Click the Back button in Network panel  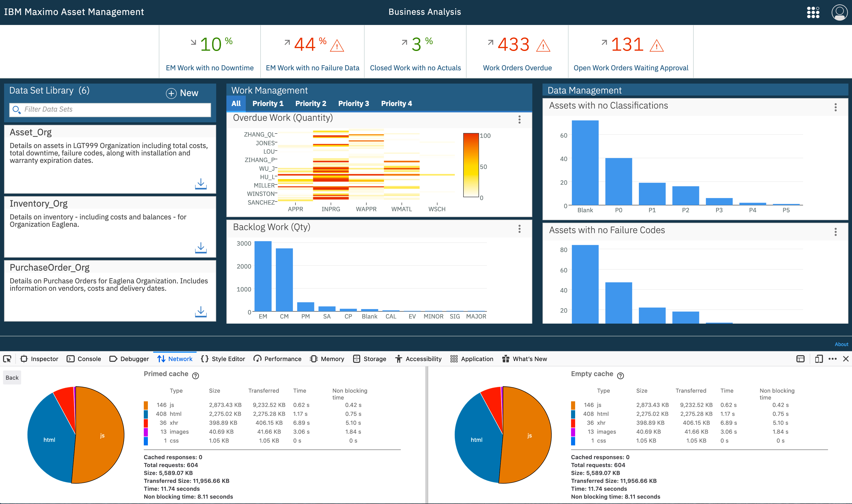pyautogui.click(x=12, y=378)
